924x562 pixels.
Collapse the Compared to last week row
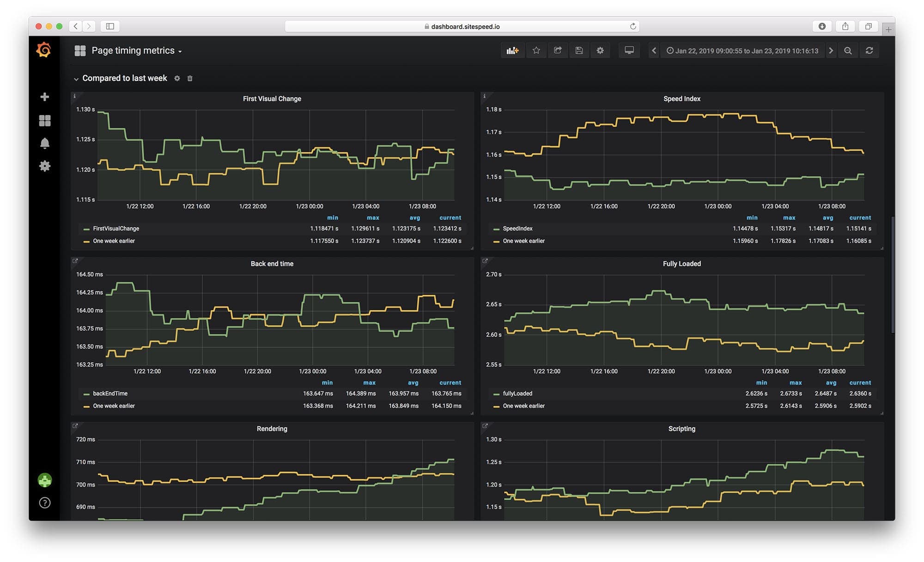124,79
